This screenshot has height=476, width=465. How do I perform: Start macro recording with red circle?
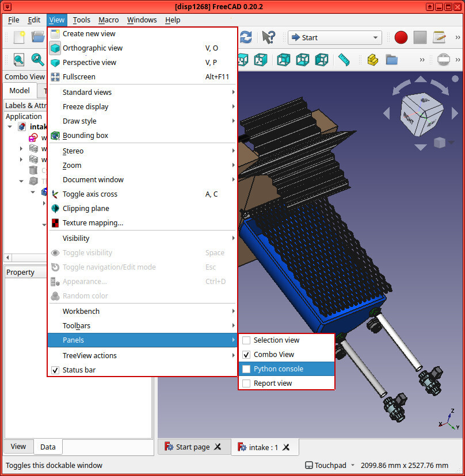click(401, 37)
